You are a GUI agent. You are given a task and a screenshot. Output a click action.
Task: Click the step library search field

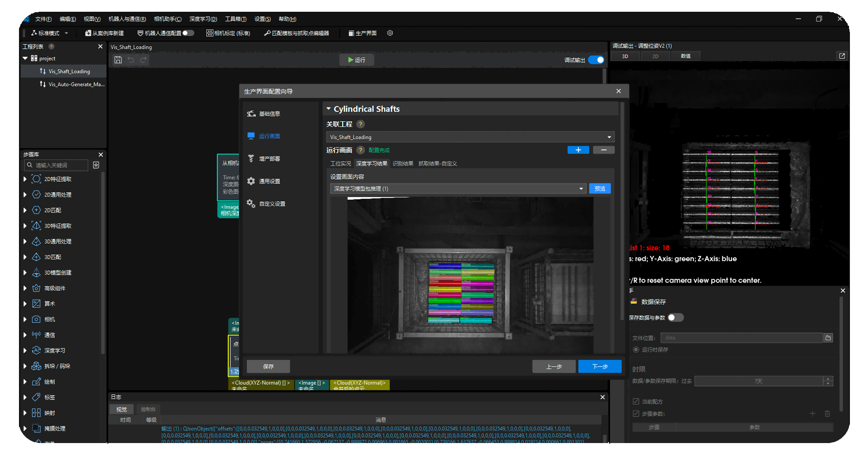[x=57, y=165]
